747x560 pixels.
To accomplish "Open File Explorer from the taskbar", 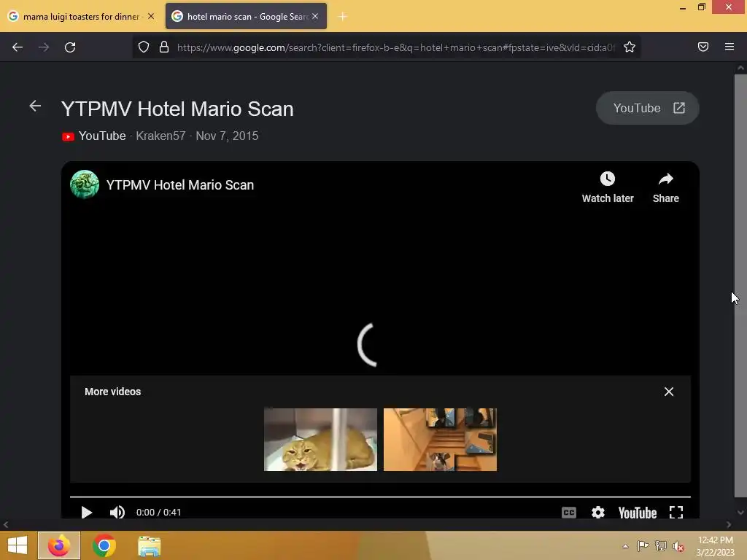I will 150,545.
